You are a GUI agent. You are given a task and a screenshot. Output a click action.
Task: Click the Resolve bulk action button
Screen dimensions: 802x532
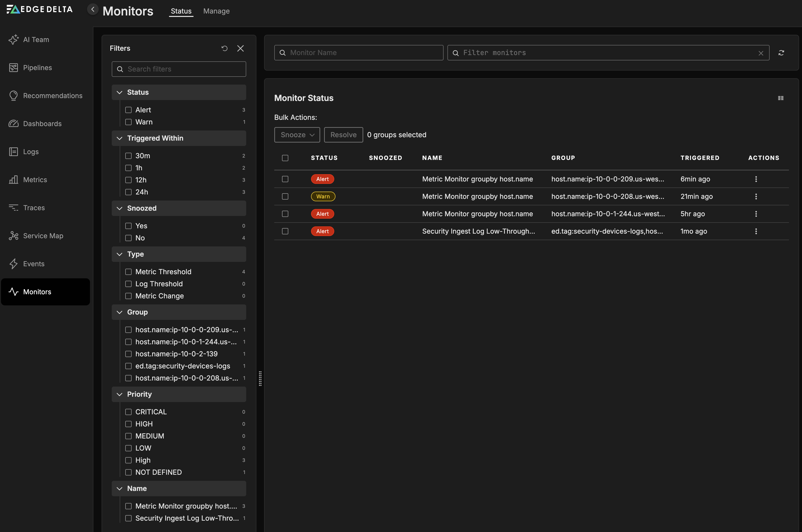343,135
